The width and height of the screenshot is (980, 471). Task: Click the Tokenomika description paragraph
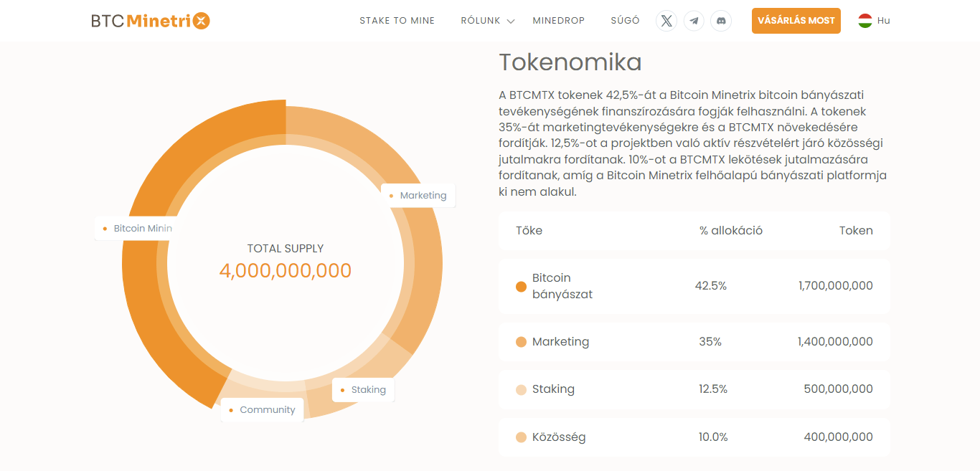[694, 144]
